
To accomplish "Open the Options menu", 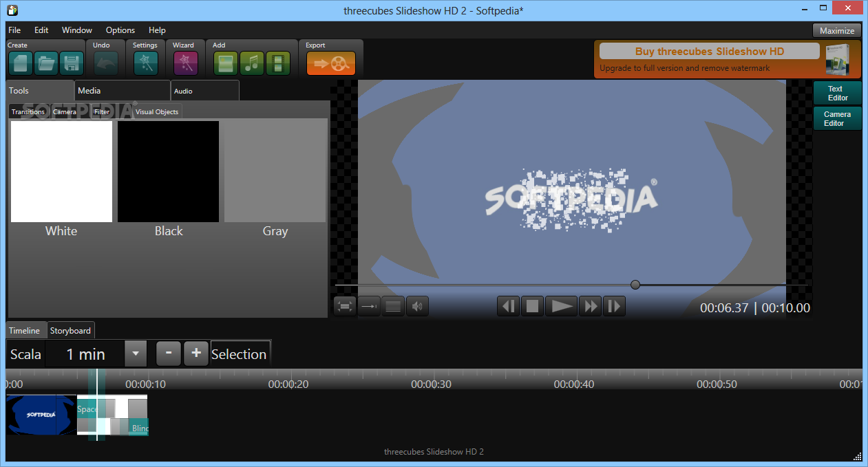I will click(x=120, y=30).
